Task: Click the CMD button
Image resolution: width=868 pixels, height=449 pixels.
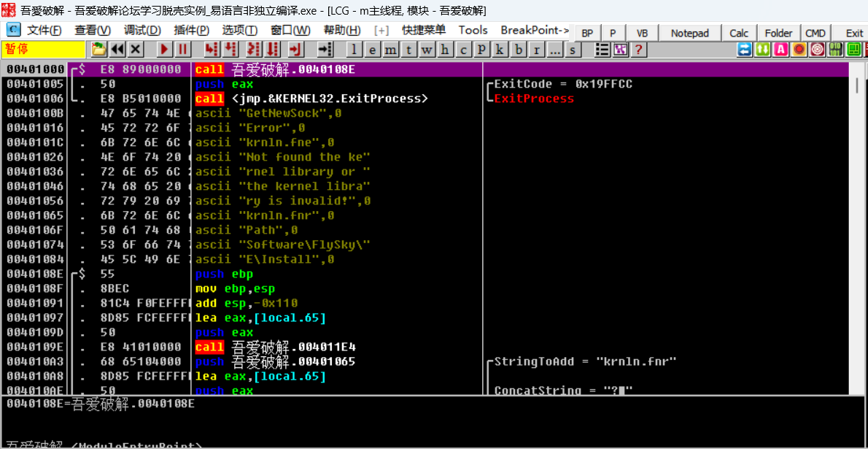Action: (x=815, y=34)
